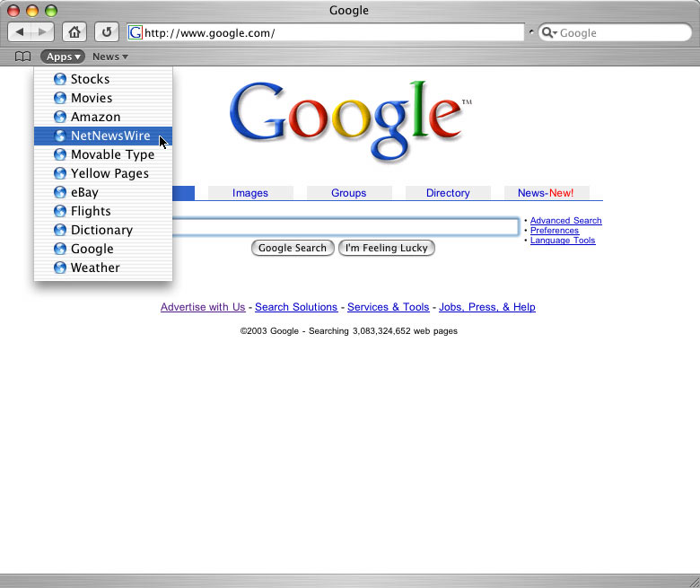Screen dimensions: 700x588
Task: Click the Home toolbar icon
Action: 74,32
